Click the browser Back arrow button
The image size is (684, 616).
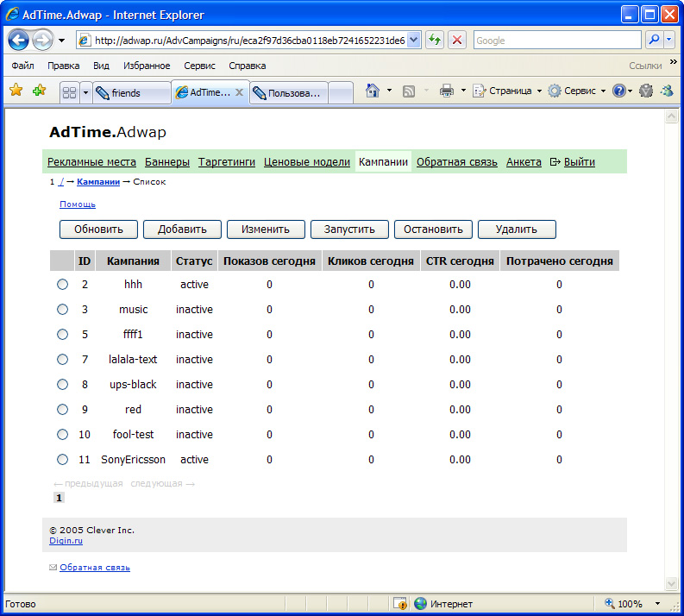(19, 40)
